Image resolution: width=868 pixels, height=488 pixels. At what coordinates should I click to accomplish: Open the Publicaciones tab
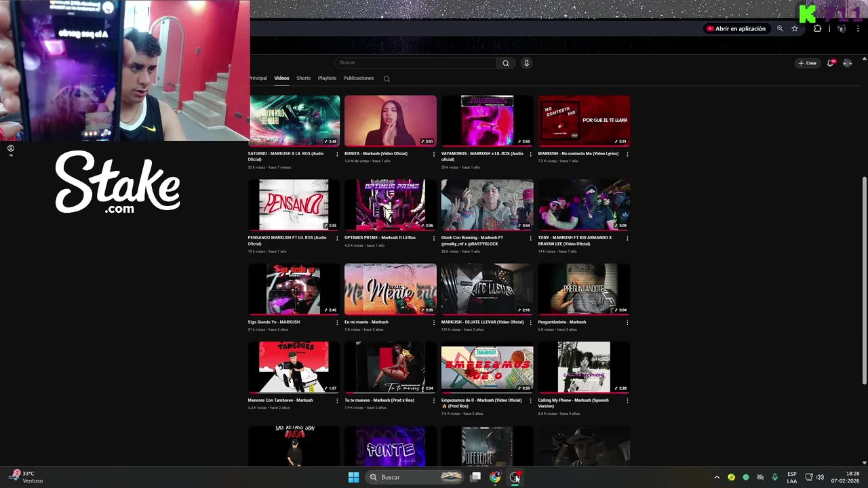click(x=359, y=78)
